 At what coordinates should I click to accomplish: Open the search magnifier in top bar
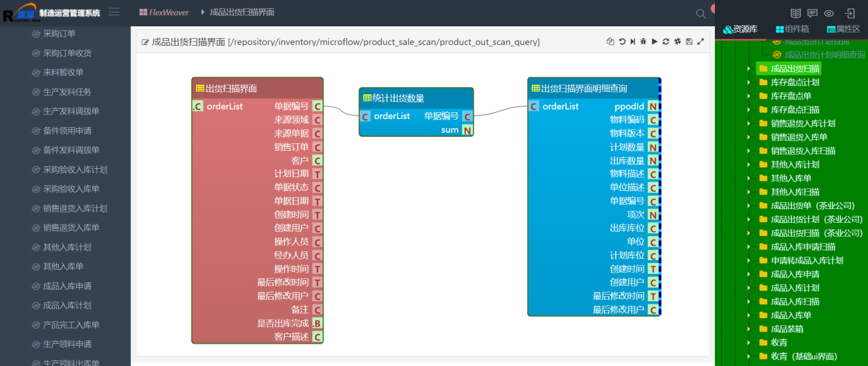pyautogui.click(x=701, y=14)
